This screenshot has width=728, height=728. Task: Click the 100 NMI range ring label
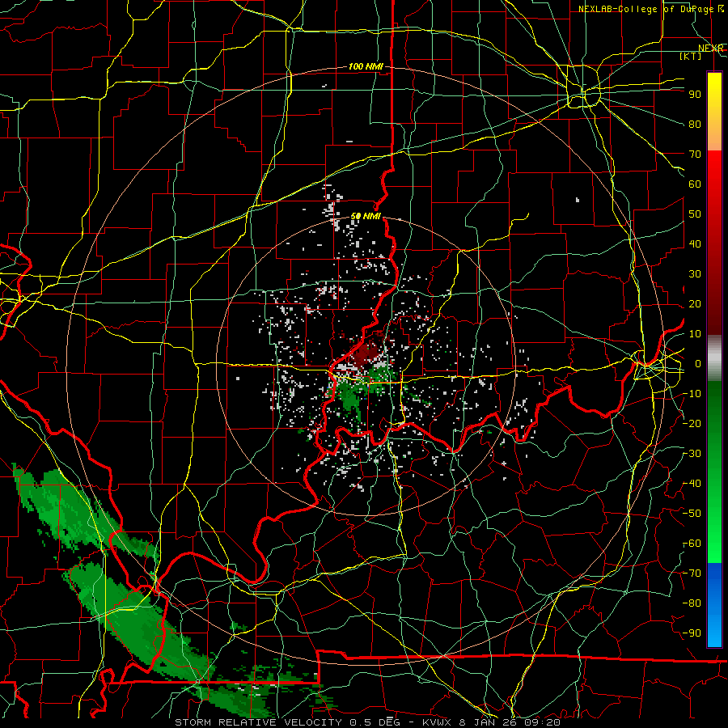(x=366, y=66)
